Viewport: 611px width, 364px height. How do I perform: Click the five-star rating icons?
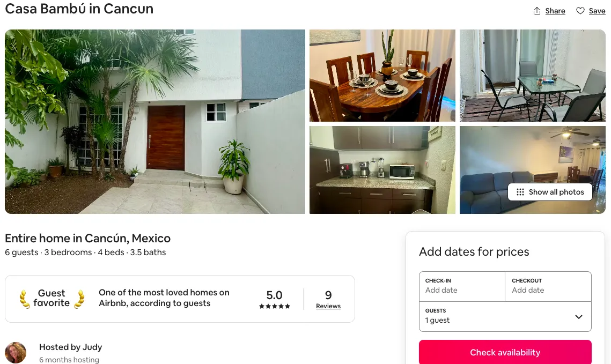pyautogui.click(x=274, y=307)
